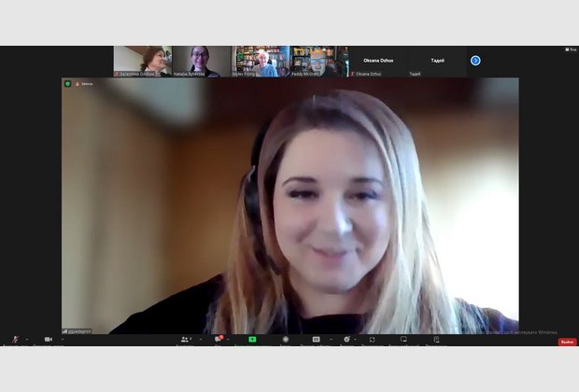
Task: Toggle the video camera button
Action: 49,339
